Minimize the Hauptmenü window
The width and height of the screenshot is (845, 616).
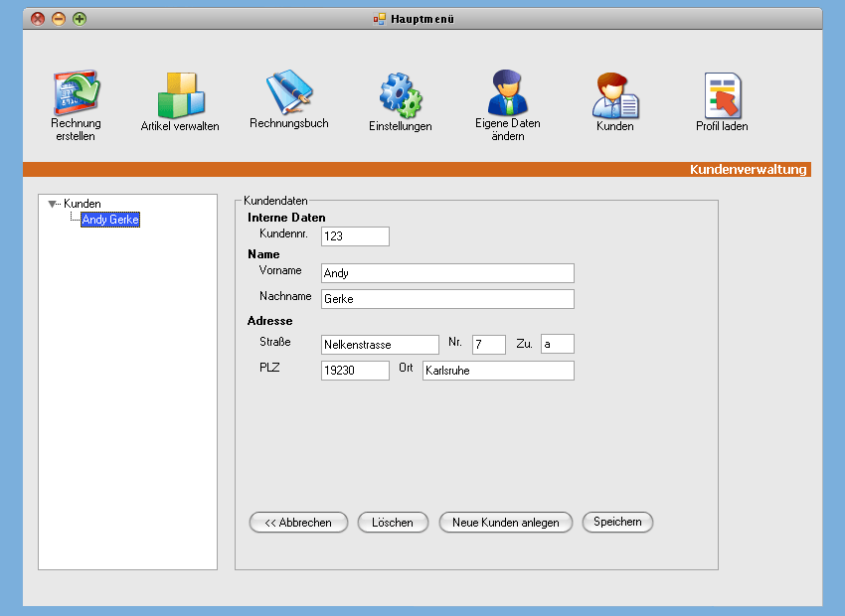pos(59,20)
